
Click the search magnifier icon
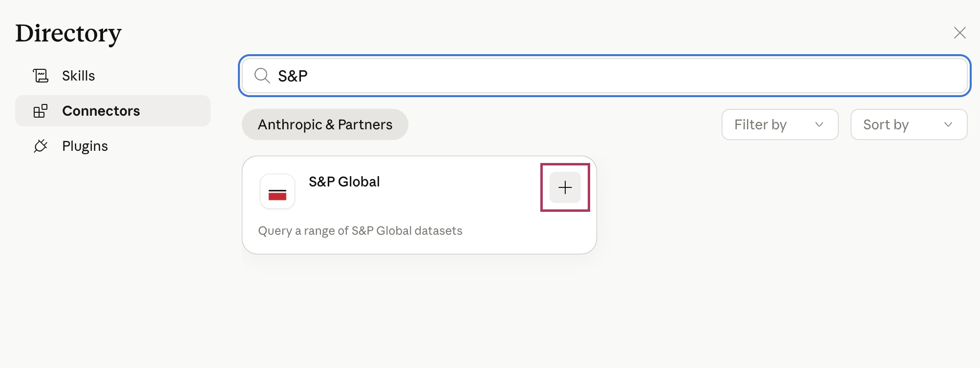click(262, 76)
